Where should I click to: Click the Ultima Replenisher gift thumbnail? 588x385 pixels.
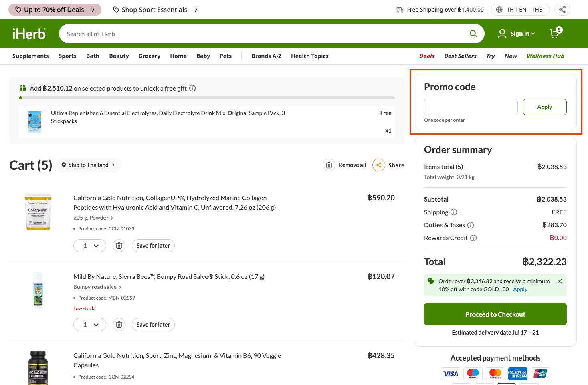coord(35,121)
